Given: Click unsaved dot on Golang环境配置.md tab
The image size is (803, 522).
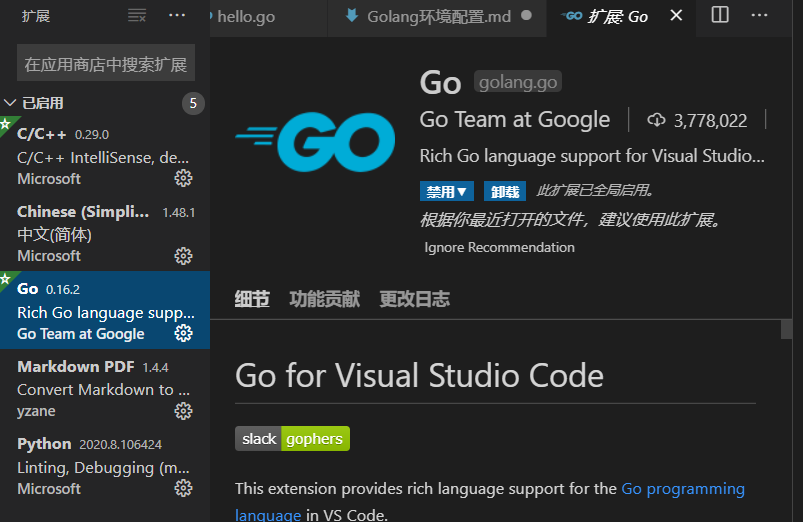Looking at the screenshot, I should pyautogui.click(x=526, y=15).
